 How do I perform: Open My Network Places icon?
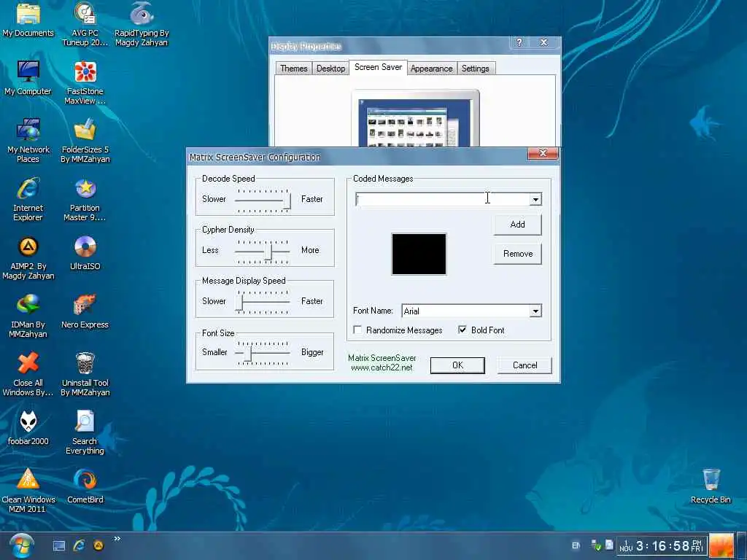(28, 141)
